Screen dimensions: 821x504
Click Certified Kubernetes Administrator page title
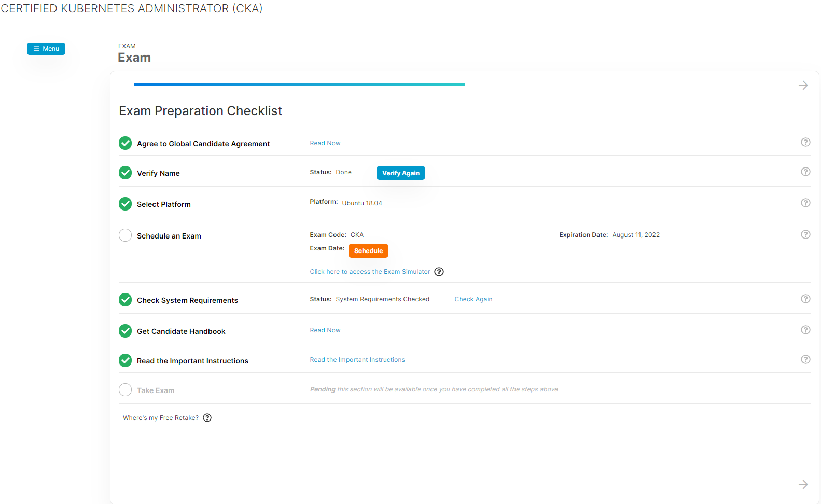132,9
